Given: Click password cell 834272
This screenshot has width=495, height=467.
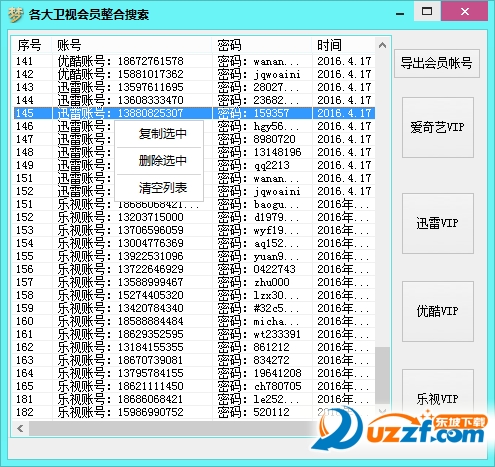Looking at the screenshot, I should pos(262,360).
